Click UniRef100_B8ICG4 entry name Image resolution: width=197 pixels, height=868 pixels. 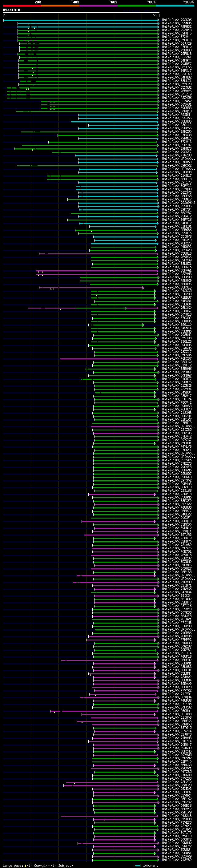[176, 596]
